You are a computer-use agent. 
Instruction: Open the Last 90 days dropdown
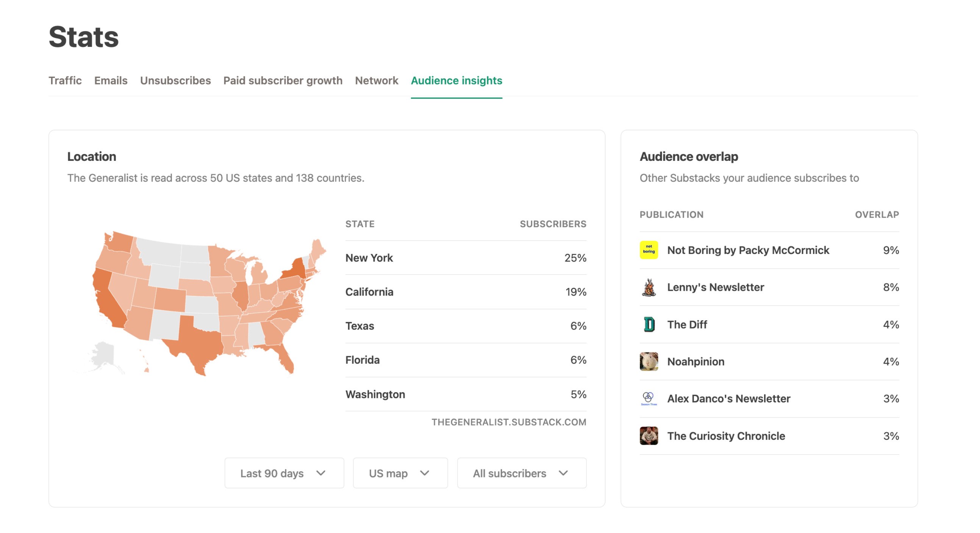[284, 473]
